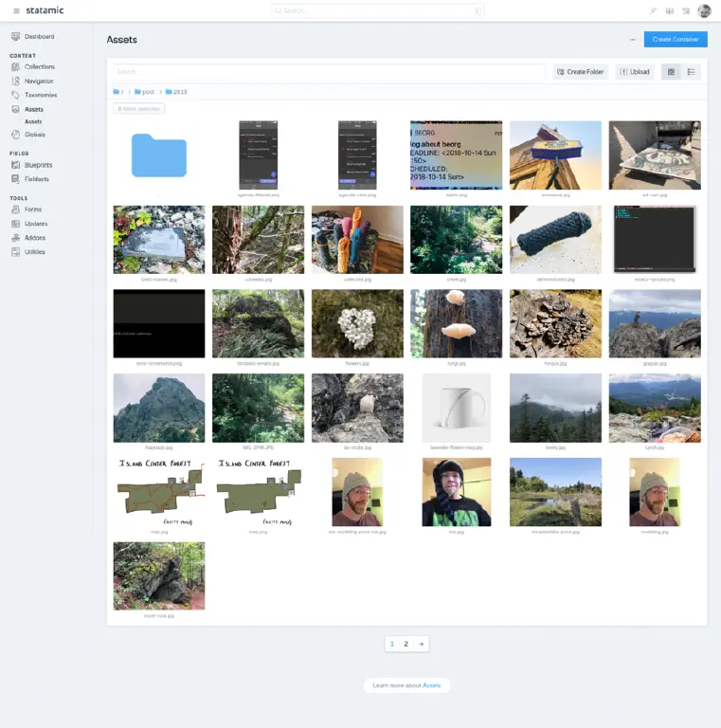Screen dimensions: 721x728
Task: Select the map.jpg with red trails
Action: click(x=158, y=492)
